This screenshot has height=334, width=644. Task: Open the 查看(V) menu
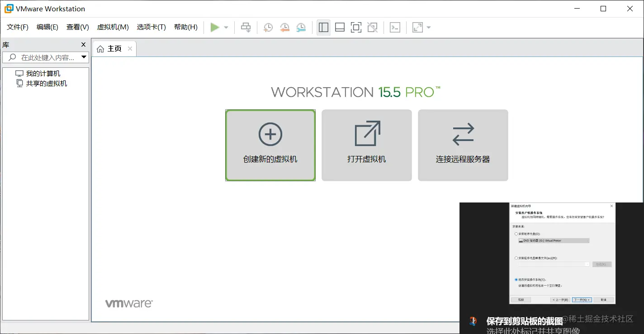click(x=78, y=27)
